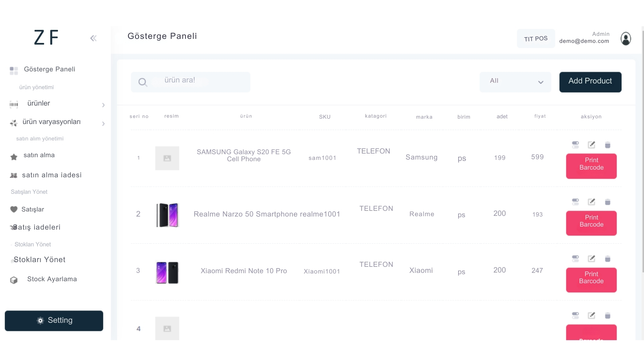The height and width of the screenshot is (362, 644).
Task: Click Xiaomi Redmi Note product thumbnail
Action: click(167, 273)
